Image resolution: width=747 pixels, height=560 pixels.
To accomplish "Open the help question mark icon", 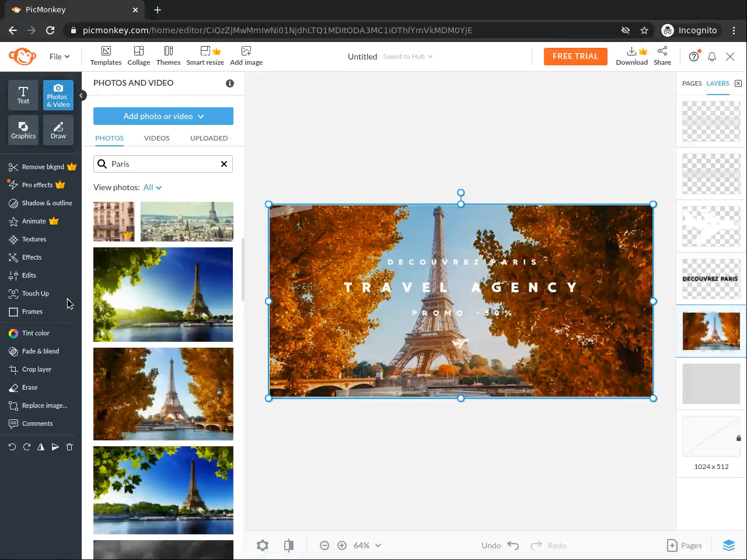I will coord(694,57).
